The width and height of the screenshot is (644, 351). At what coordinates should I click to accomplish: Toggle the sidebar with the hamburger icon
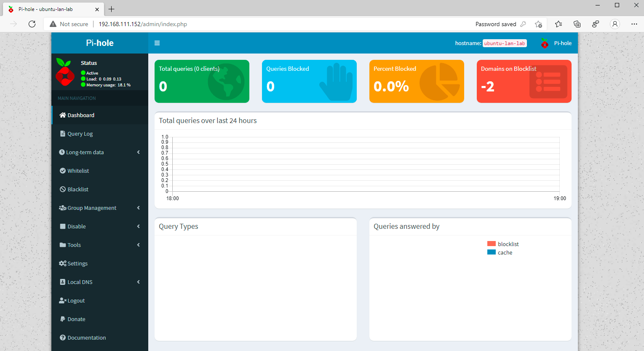(x=157, y=43)
